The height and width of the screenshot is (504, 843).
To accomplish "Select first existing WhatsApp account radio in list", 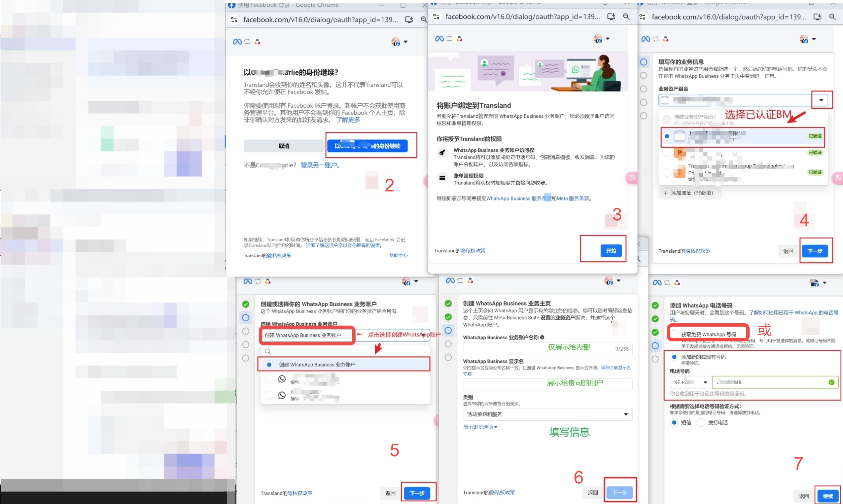I will pos(269,379).
